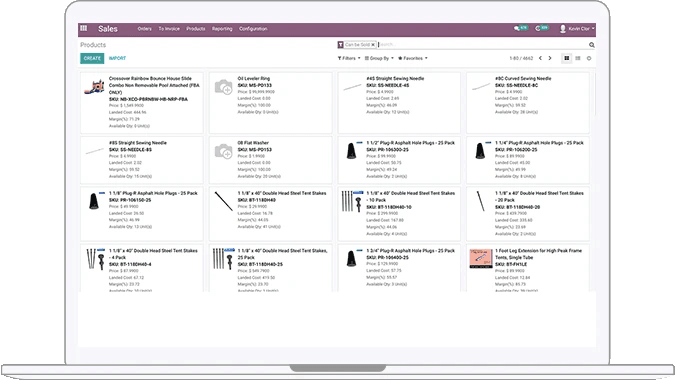Open SKU BT-118DH40 tent stake image
The height and width of the screenshot is (380, 675).
223,201
